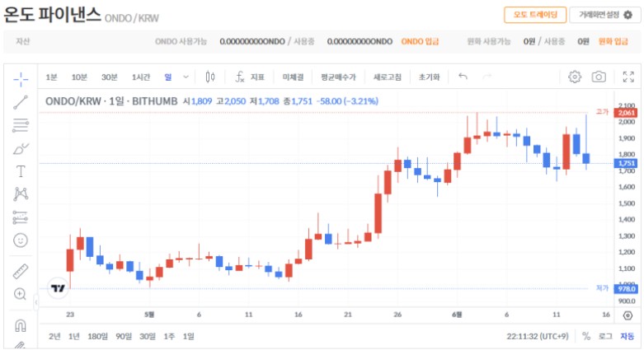Screen dimensions: 644x350
Task: Select the text annotation tool
Action: pos(21,171)
